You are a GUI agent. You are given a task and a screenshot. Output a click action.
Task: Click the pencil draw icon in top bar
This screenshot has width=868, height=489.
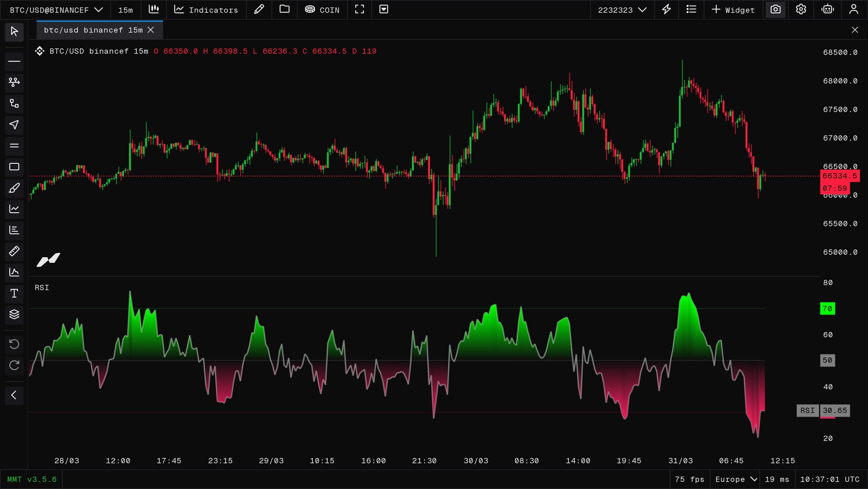pyautogui.click(x=259, y=10)
